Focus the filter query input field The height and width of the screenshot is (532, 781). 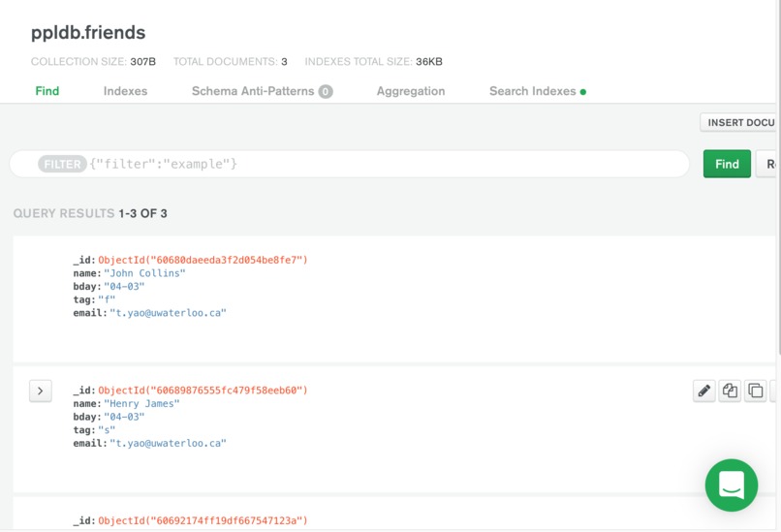coord(388,164)
